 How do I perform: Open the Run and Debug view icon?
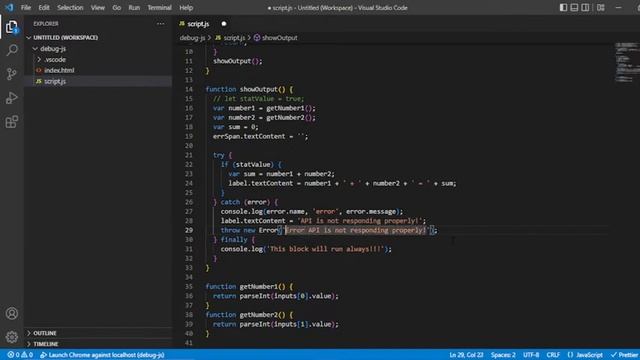click(12, 98)
